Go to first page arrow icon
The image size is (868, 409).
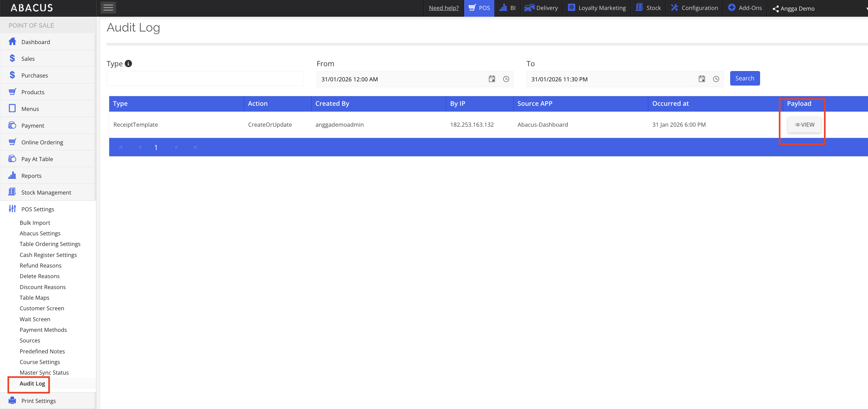121,147
